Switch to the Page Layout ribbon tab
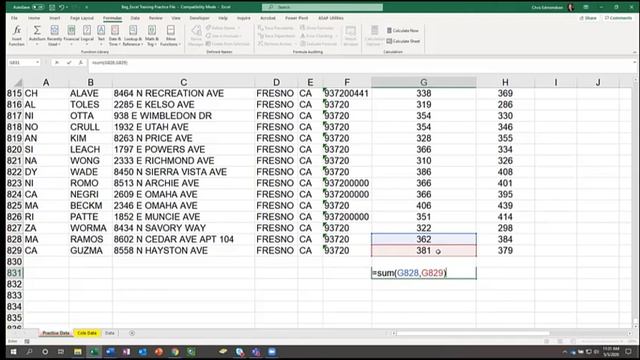Viewport: 640px width, 360px height. (82, 18)
